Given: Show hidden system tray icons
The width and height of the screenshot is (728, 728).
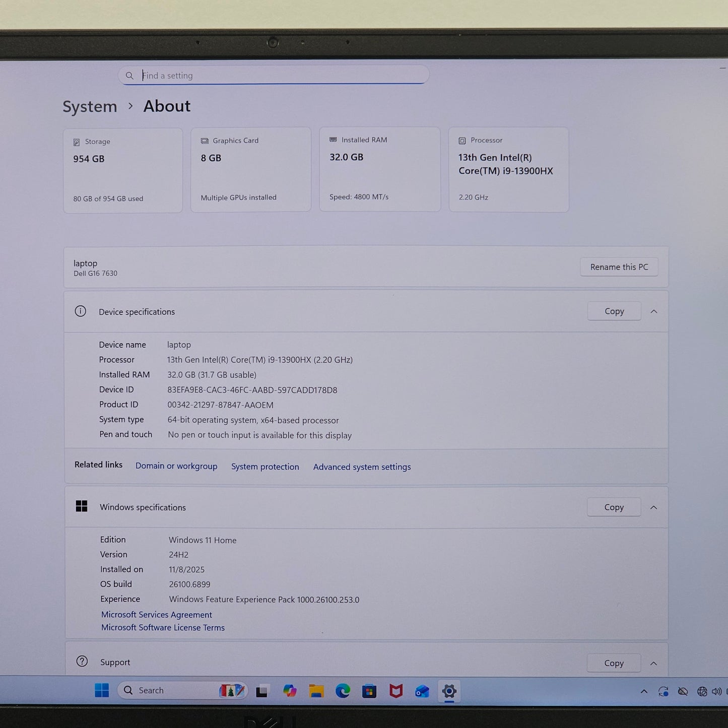Looking at the screenshot, I should (x=644, y=691).
